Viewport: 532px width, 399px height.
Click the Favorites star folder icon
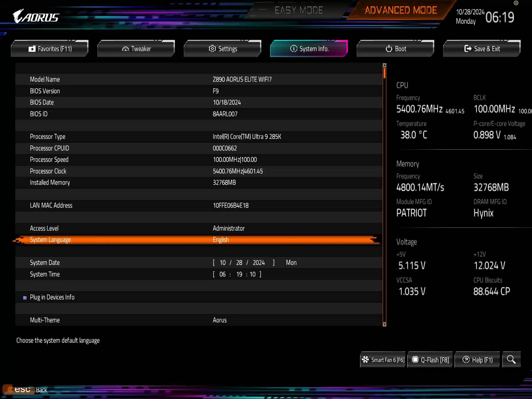click(32, 49)
